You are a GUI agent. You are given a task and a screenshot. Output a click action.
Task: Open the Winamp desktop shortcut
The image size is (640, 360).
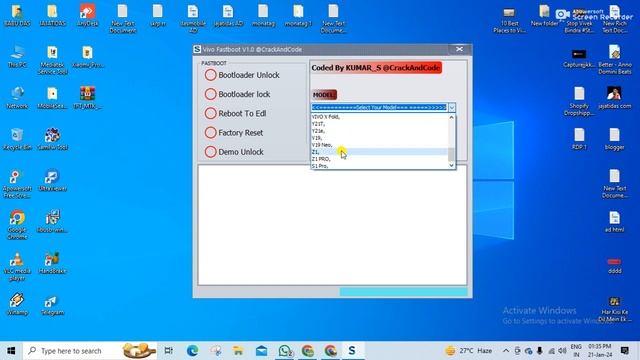pos(17,304)
